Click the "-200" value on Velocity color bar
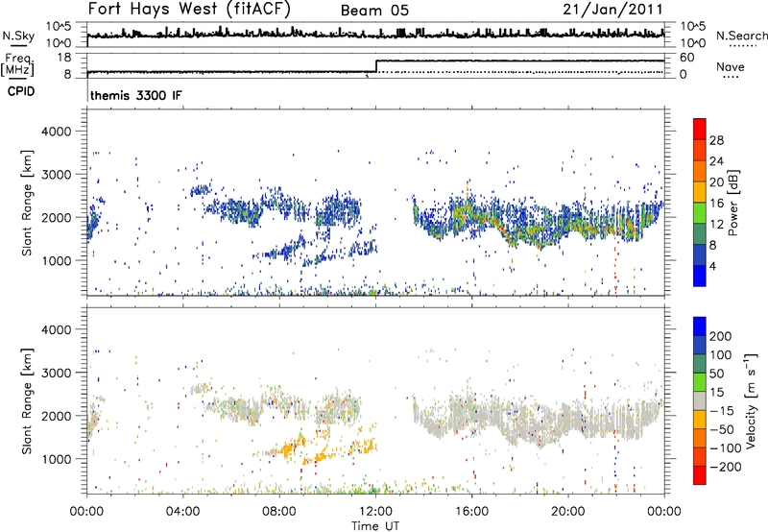768x532 pixels. click(x=725, y=467)
